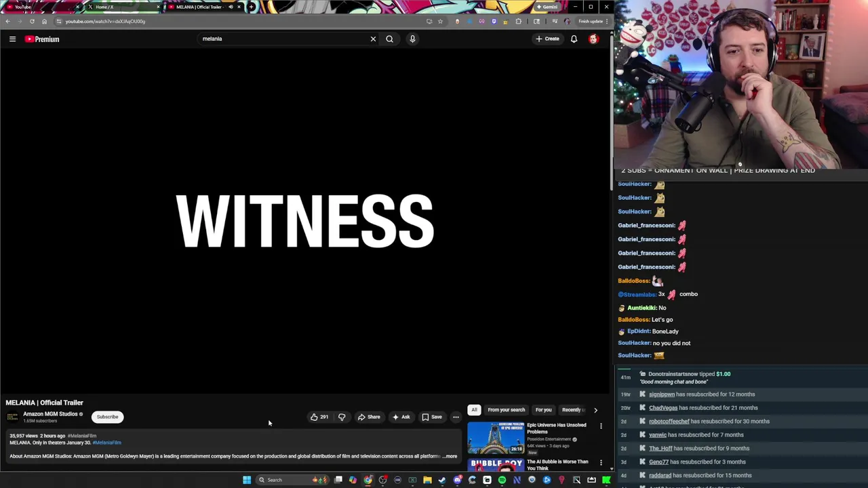Select the All filter chip
Viewport: 868px width, 488px height.
pyautogui.click(x=474, y=409)
